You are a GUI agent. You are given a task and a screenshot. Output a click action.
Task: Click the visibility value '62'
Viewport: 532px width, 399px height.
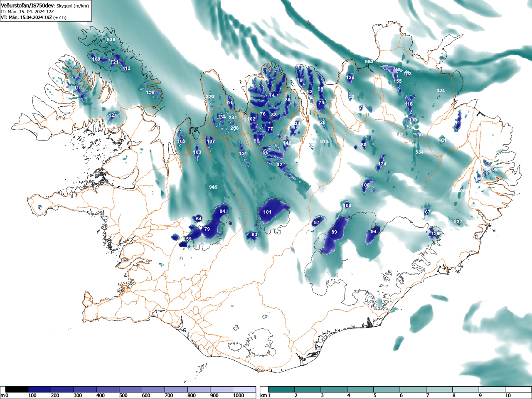click(310, 92)
